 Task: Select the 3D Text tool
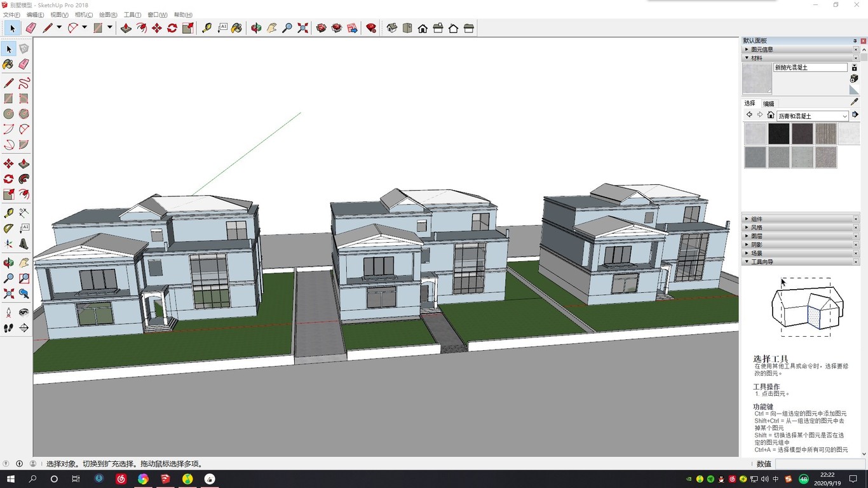click(24, 243)
